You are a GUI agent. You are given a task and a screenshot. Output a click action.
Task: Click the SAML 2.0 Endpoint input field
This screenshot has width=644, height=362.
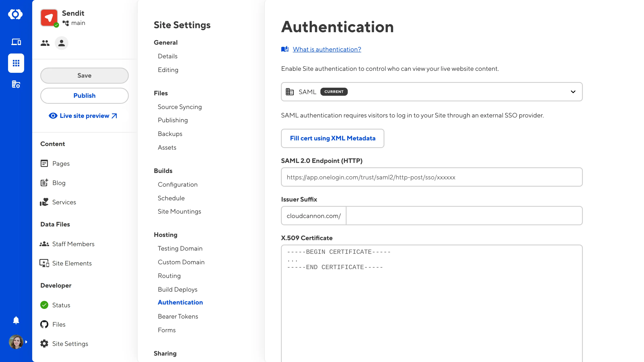point(432,177)
